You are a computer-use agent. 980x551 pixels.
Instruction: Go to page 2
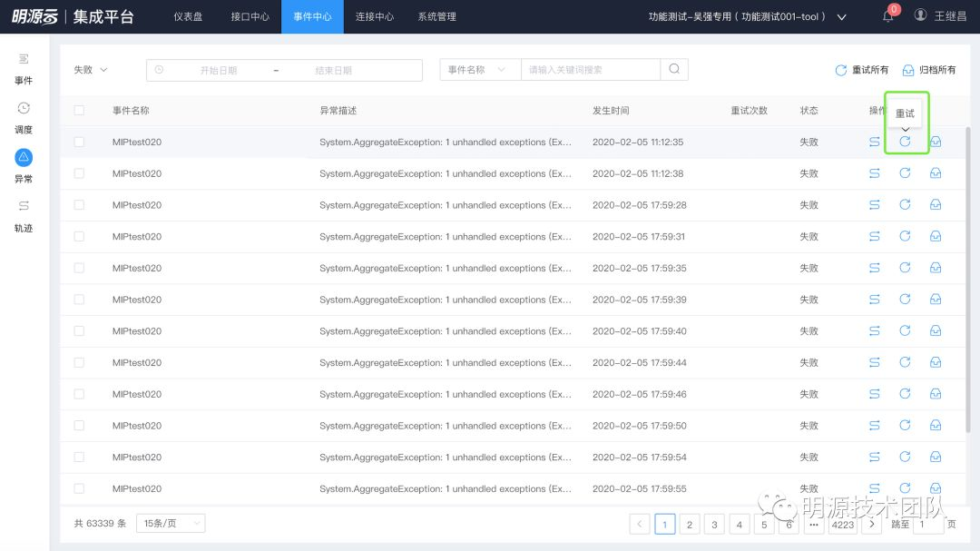tap(690, 524)
